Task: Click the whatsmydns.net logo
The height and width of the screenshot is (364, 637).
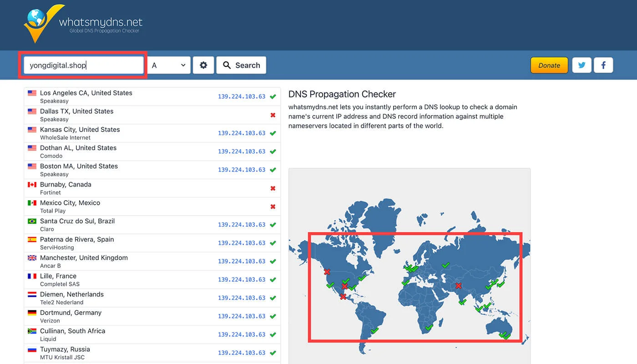Action: [83, 24]
